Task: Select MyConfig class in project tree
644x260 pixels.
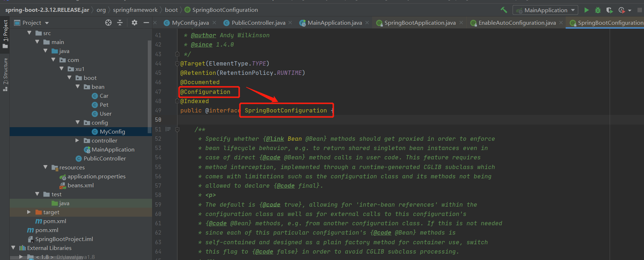Action: point(108,131)
